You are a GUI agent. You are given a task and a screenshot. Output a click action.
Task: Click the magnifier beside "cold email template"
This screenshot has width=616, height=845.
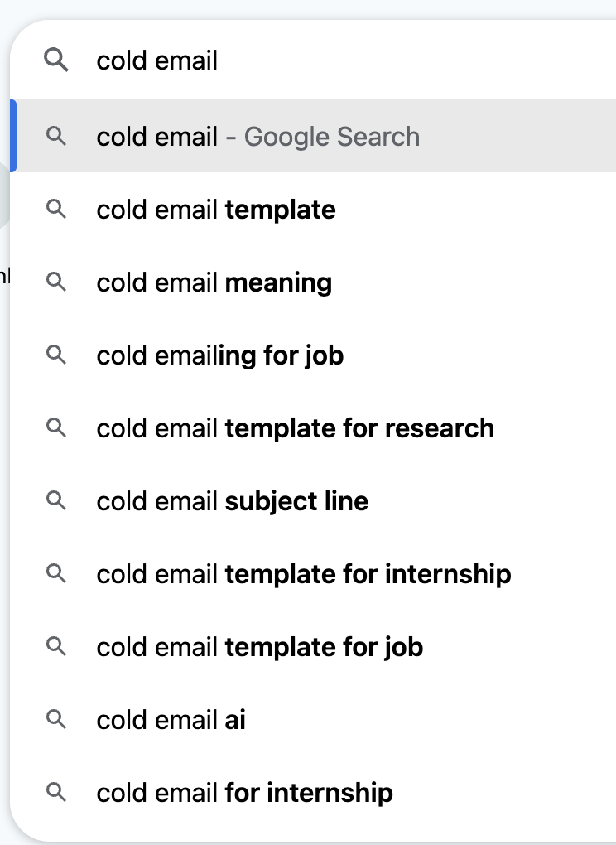pos(56,210)
